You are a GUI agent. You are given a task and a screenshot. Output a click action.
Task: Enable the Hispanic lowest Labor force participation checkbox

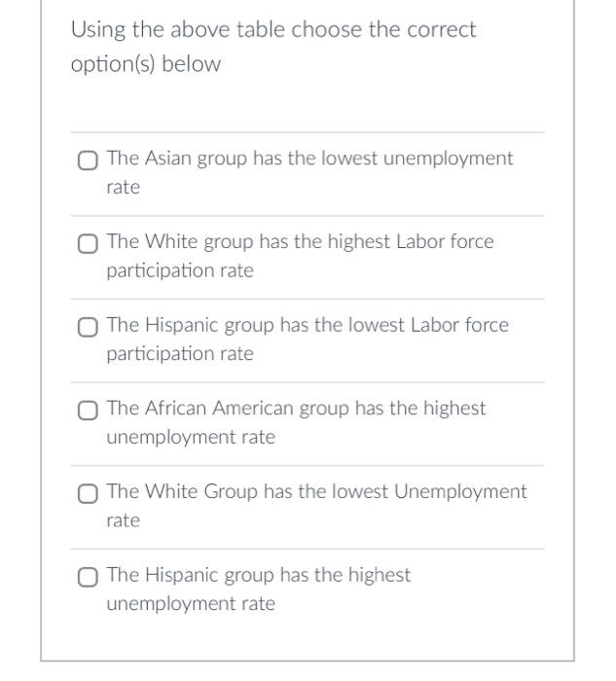coord(88,327)
